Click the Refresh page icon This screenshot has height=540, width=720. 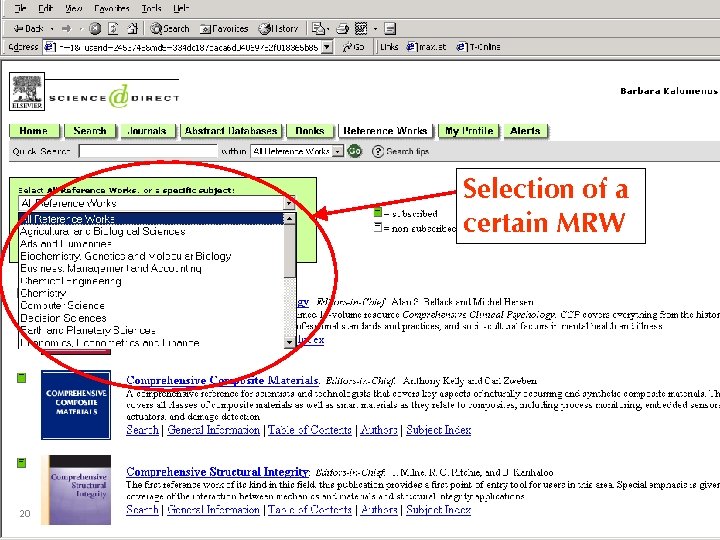113,28
